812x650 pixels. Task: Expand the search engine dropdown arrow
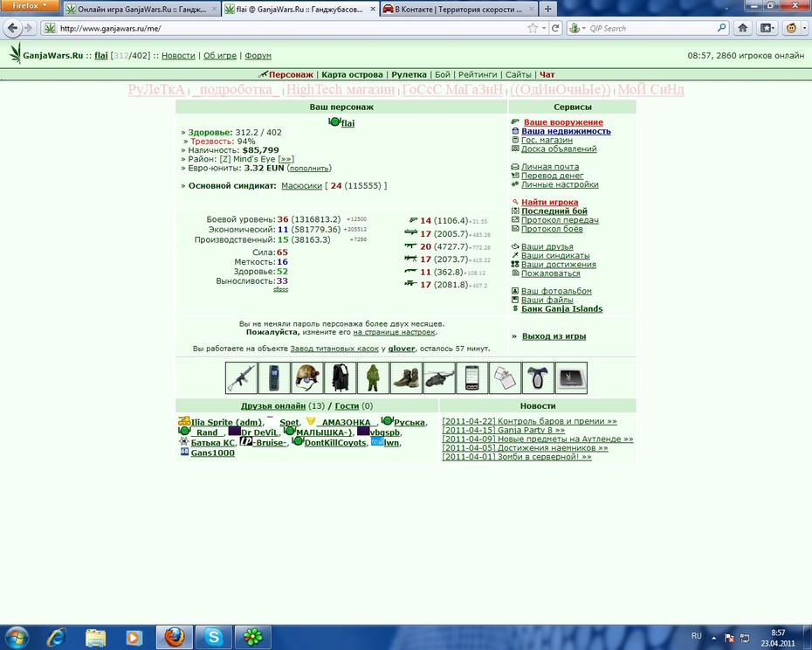pyautogui.click(x=584, y=29)
